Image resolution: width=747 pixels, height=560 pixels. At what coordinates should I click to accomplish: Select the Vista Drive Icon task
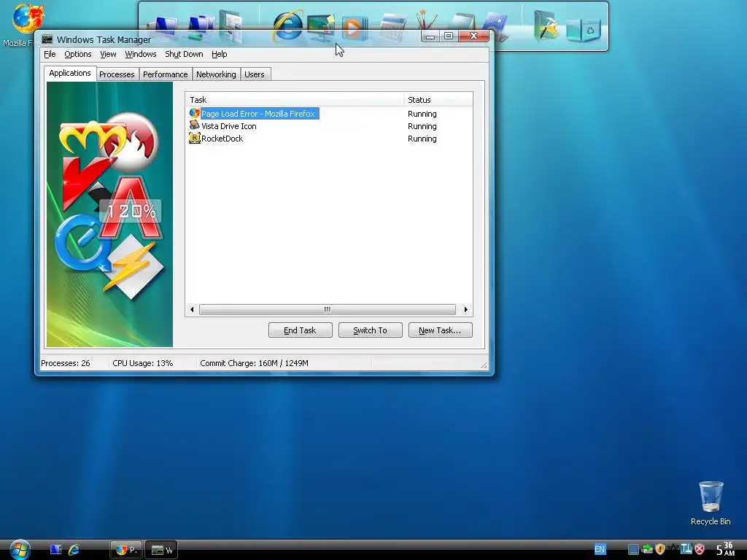point(228,125)
